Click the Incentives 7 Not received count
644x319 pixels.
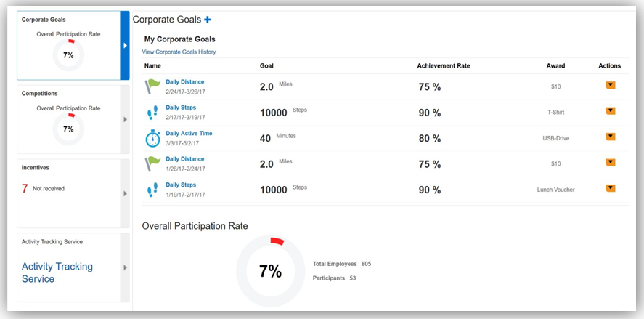pos(44,188)
